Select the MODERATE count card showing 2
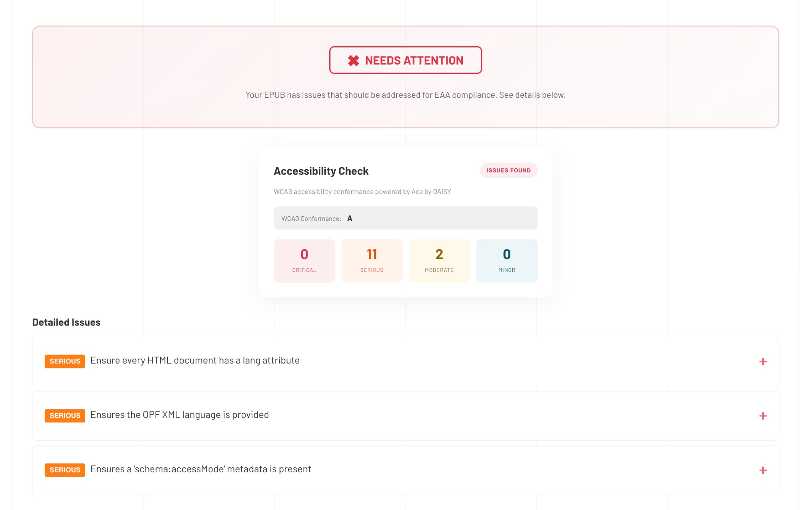Screen dimensions: 812x510 point(439,260)
